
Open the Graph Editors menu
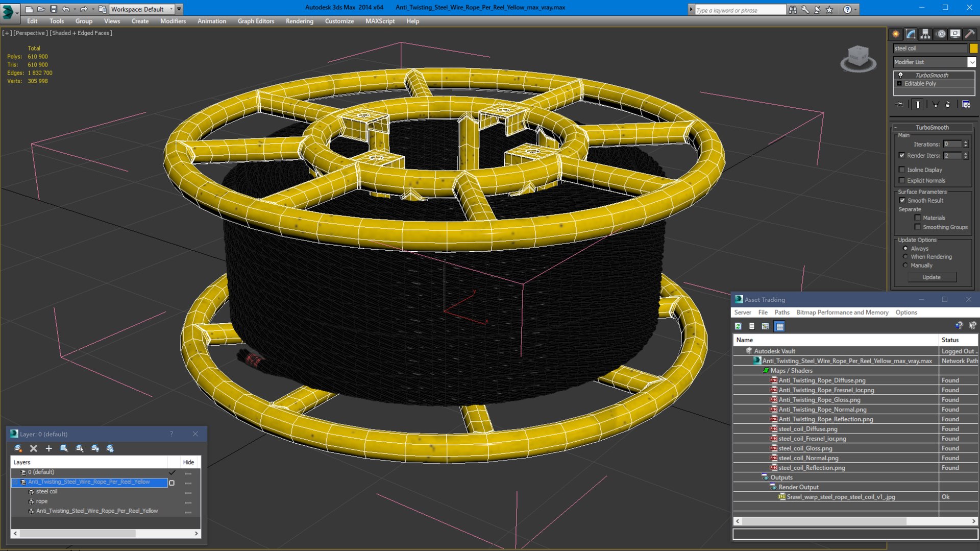click(x=256, y=21)
